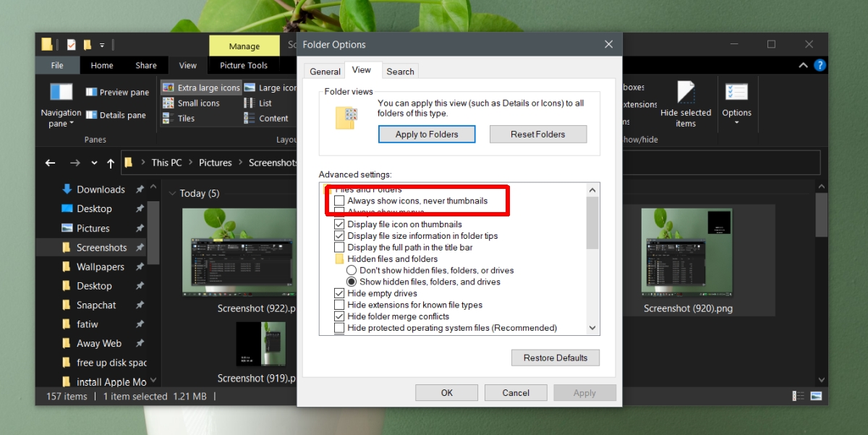Click Hide selected items icon
This screenshot has width=868, height=435.
686,105
